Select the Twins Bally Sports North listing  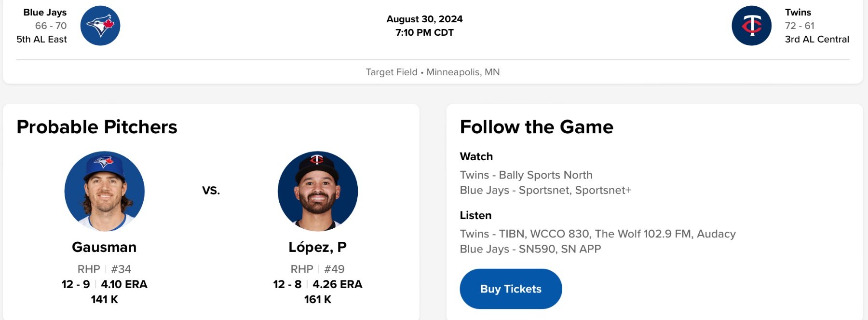click(526, 175)
